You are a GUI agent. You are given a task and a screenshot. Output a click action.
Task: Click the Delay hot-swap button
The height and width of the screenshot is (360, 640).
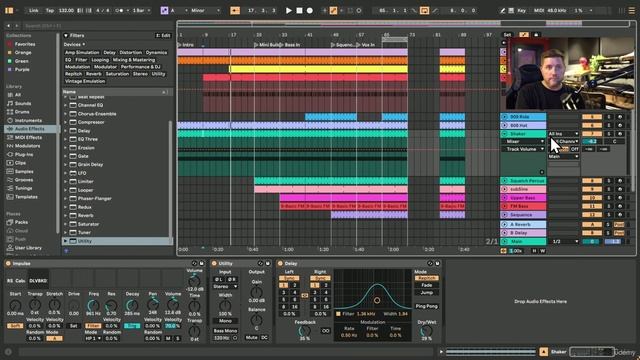(430, 264)
